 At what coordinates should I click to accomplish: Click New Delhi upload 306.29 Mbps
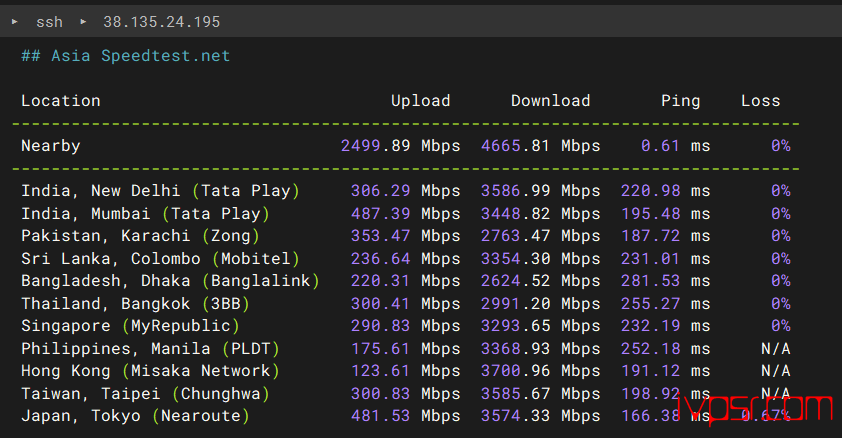[x=405, y=191]
